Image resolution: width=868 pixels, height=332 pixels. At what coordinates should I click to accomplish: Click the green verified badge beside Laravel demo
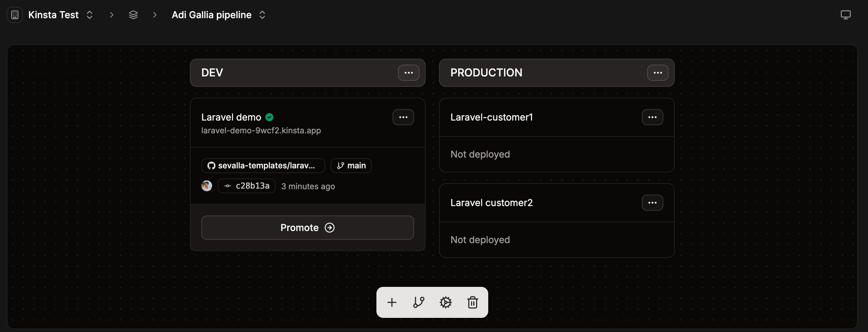[x=270, y=117]
